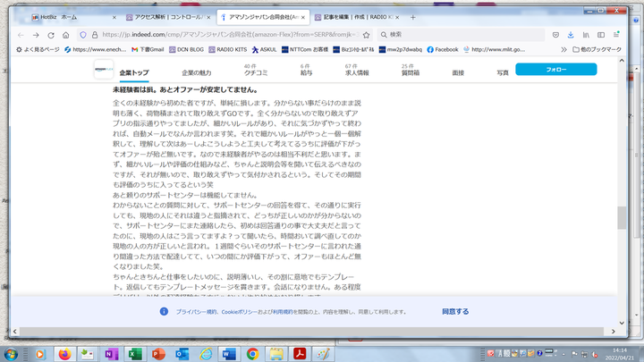Open the Firefox home page
Image resolution: width=644 pixels, height=362 pixels.
[64, 34]
